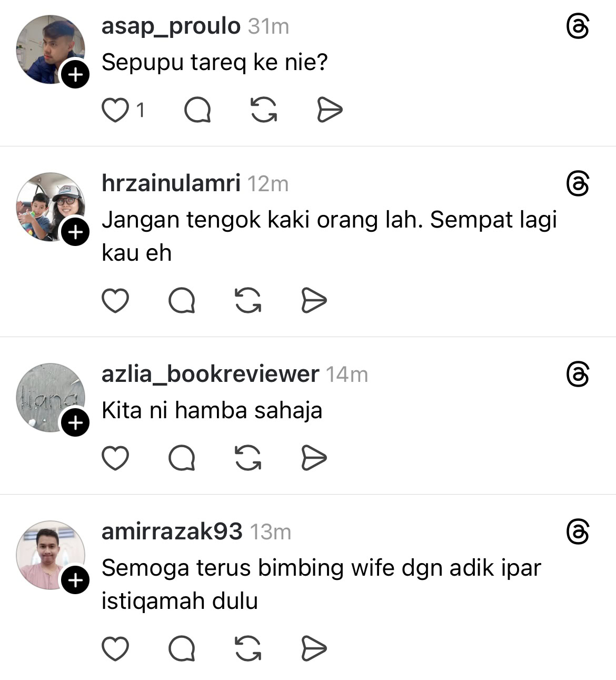The image size is (616, 680).
Task: Follow amirrazak93 using the plus badge
Action: click(75, 580)
